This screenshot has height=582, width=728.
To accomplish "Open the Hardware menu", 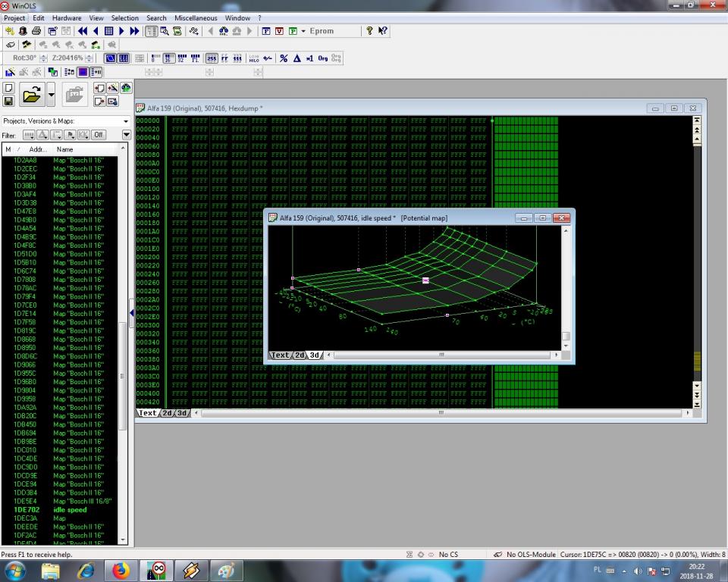I will tap(67, 18).
